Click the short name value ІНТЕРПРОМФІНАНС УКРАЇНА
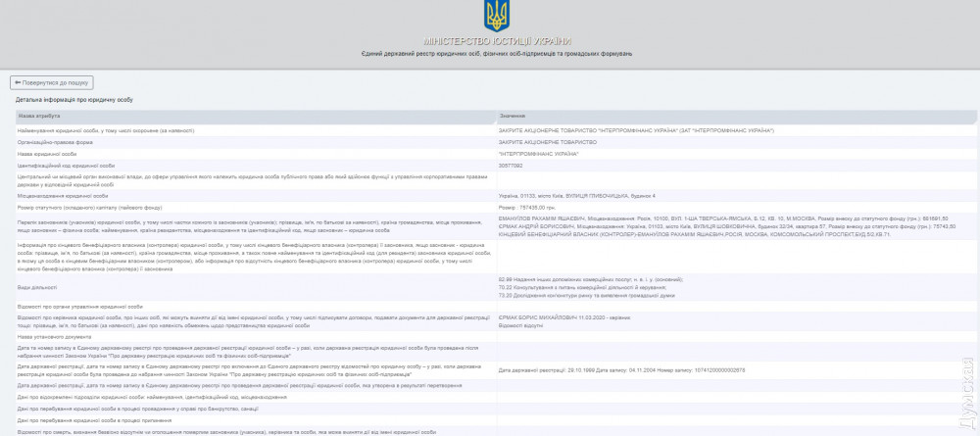The image size is (980, 436). pos(538,154)
